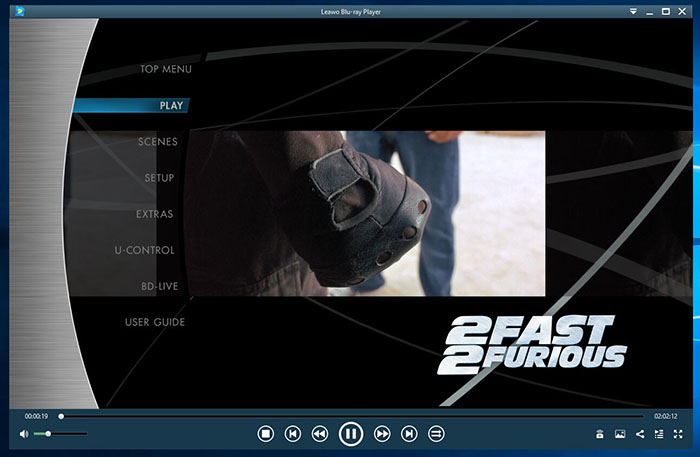This screenshot has height=457, width=700.
Task: Open SCENES in the disc menu
Action: coord(158,142)
